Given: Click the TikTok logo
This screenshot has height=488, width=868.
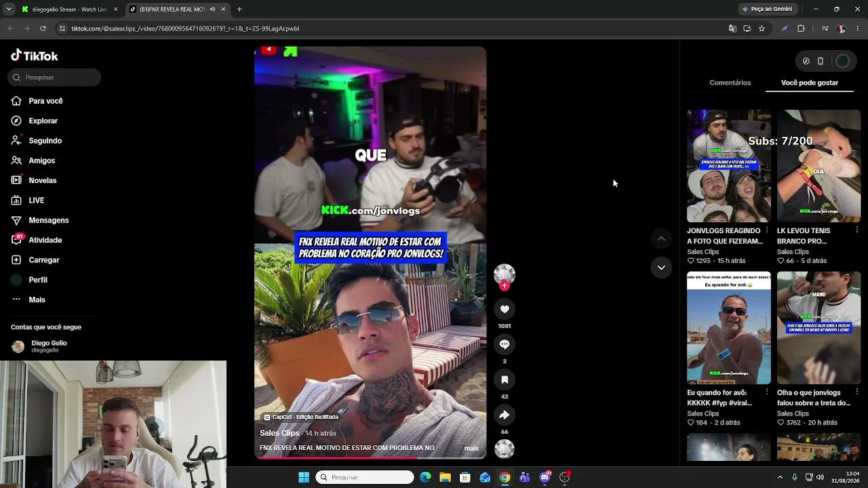Looking at the screenshot, I should click(x=35, y=56).
